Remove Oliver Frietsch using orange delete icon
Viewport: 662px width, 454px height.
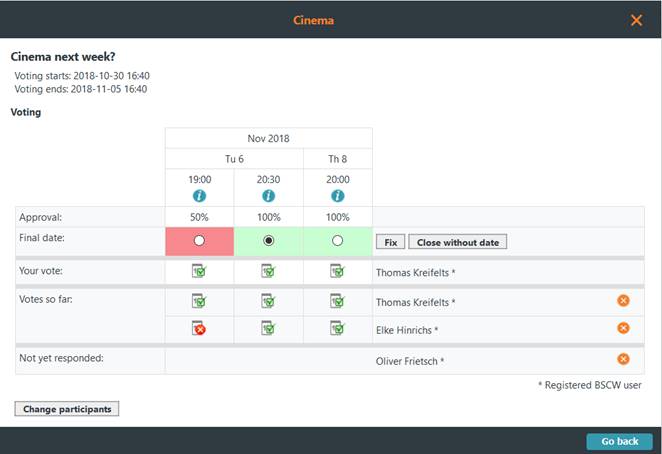coord(623,359)
